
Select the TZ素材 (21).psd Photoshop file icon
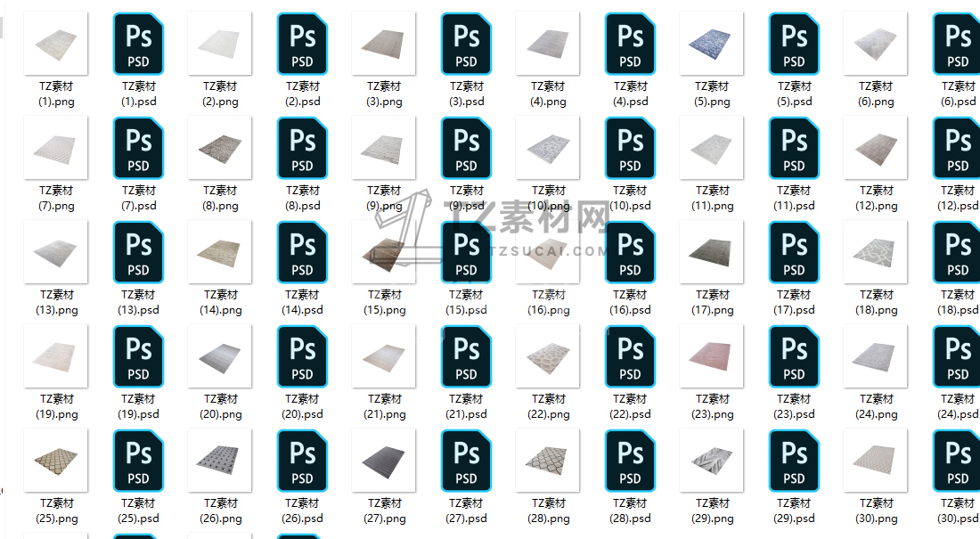point(466,357)
